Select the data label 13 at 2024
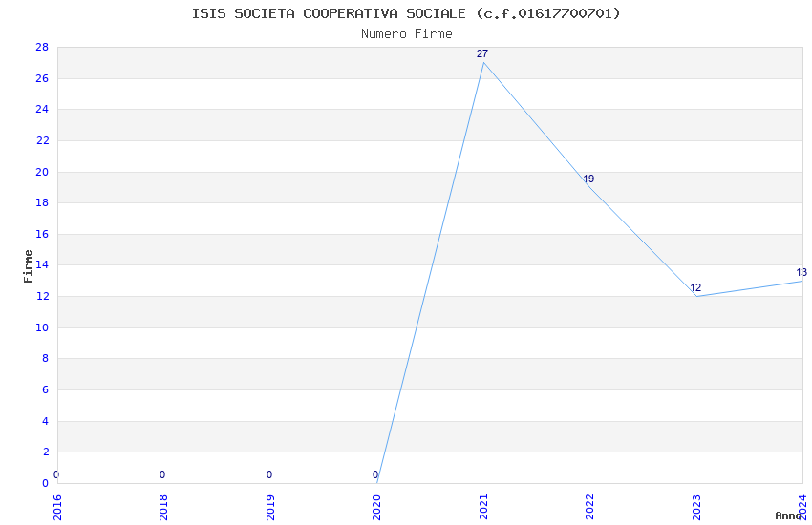The height and width of the screenshot is (525, 812). pyautogui.click(x=801, y=272)
